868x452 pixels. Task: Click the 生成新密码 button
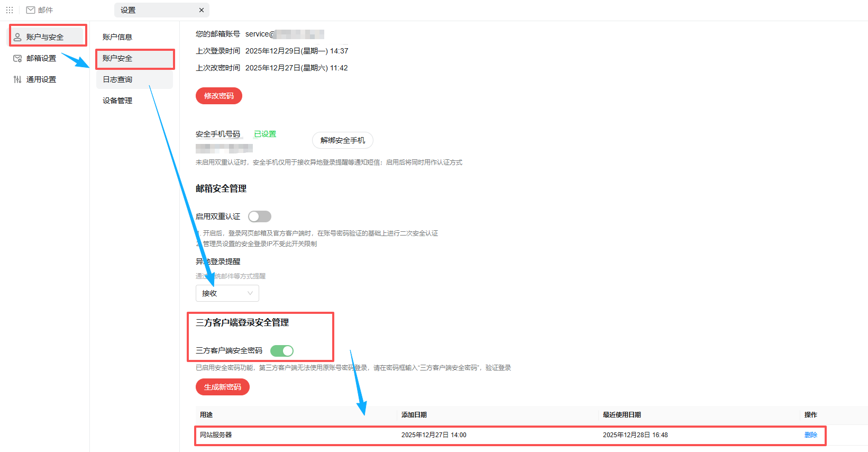[223, 387]
